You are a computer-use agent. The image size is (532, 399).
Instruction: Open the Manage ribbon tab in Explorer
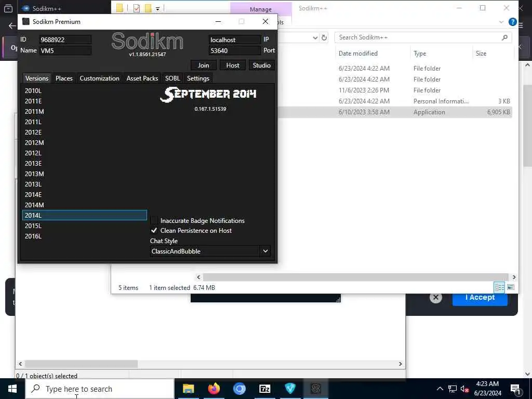coord(261,9)
